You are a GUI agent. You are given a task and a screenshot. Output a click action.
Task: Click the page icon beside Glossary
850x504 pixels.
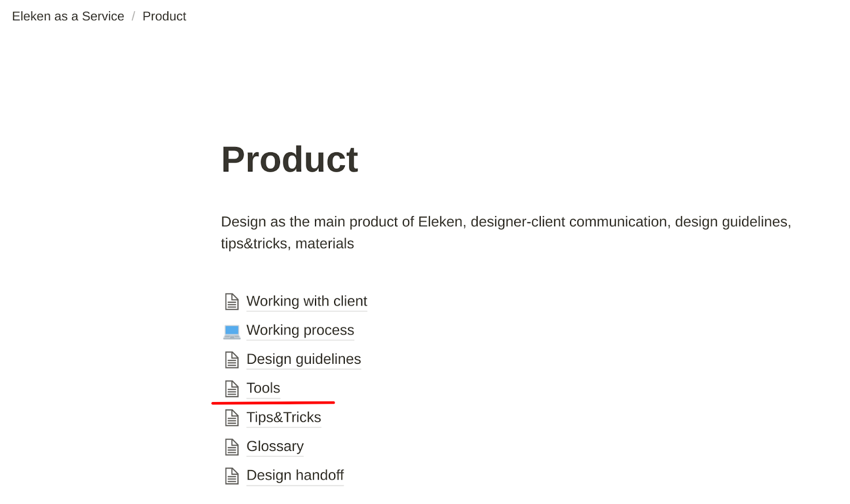click(232, 447)
